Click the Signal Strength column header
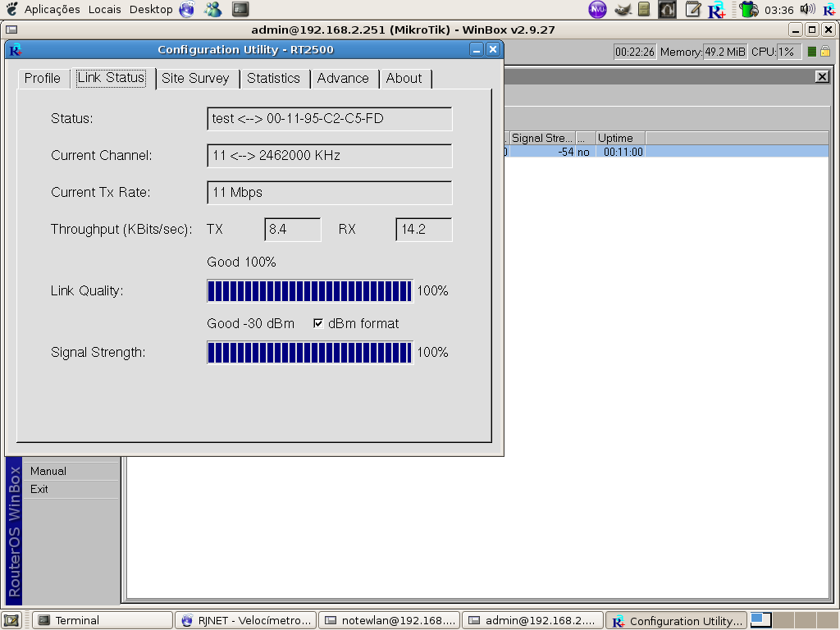 pos(542,138)
